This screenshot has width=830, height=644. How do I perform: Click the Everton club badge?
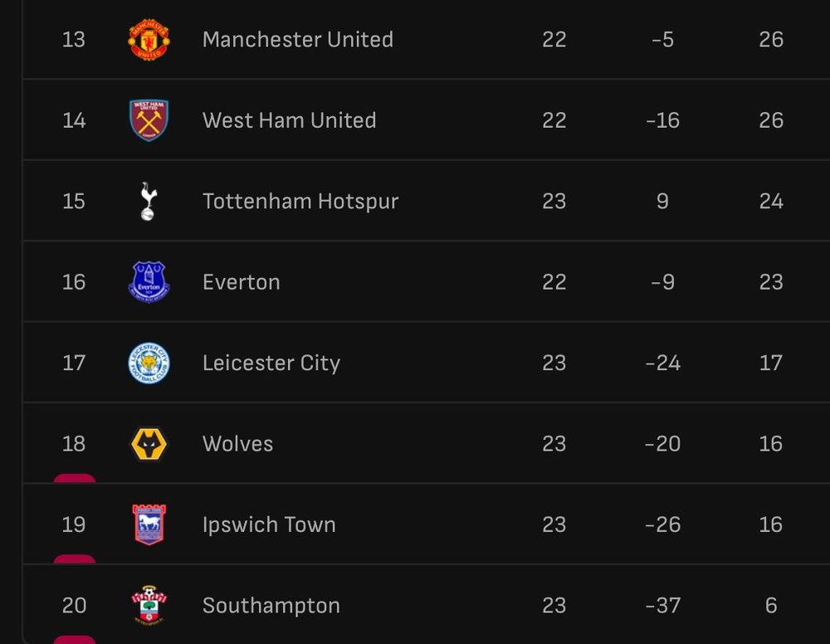pyautogui.click(x=149, y=282)
